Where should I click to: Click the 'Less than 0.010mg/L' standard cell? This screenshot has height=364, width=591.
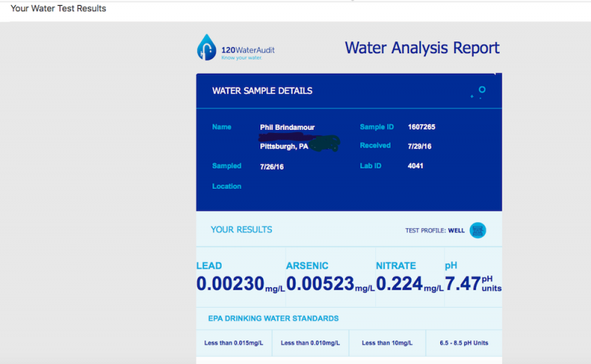coord(310,343)
